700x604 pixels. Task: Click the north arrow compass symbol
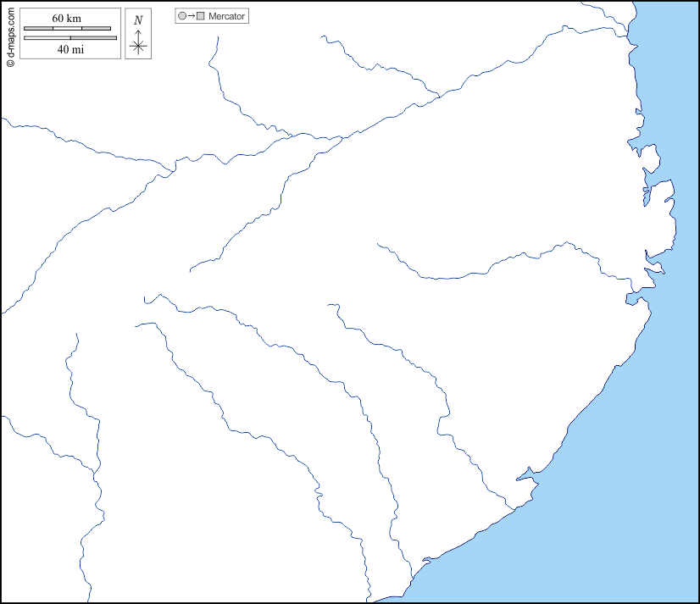point(138,44)
